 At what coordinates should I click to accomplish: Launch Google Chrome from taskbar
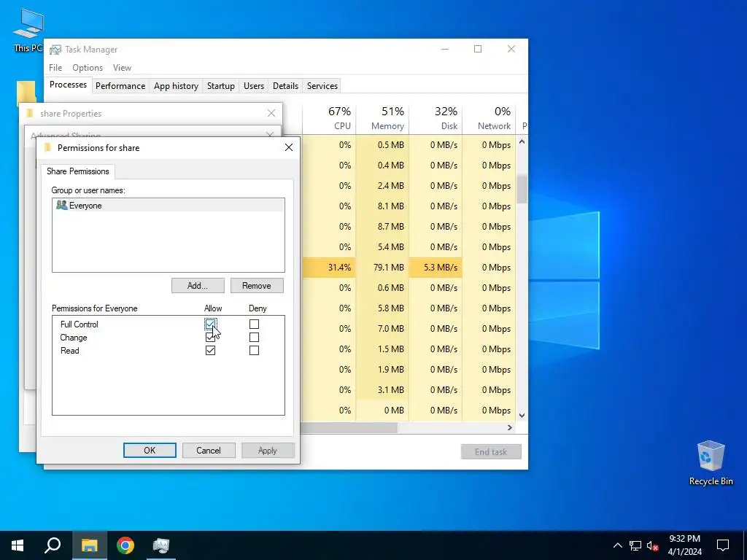click(125, 545)
